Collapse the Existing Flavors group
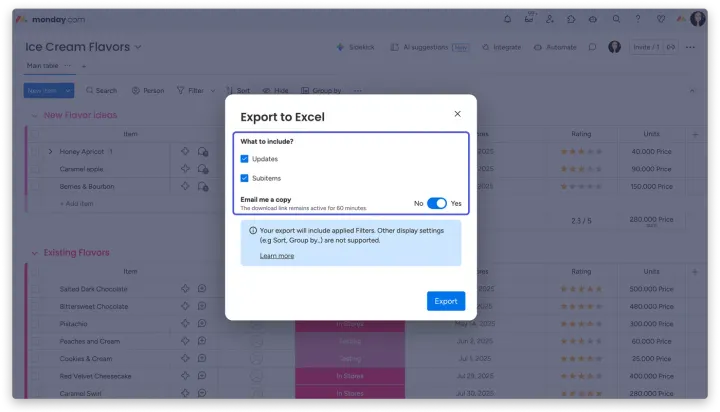This screenshot has width=720, height=412. click(x=34, y=253)
